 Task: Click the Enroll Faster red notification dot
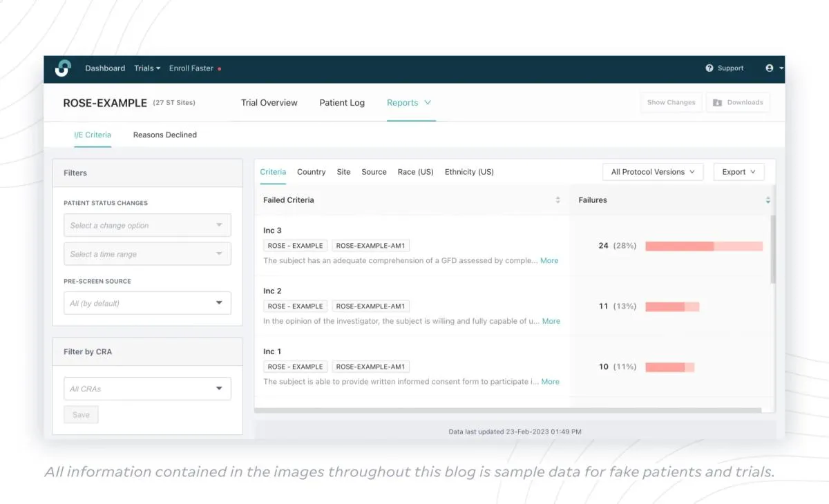point(220,69)
